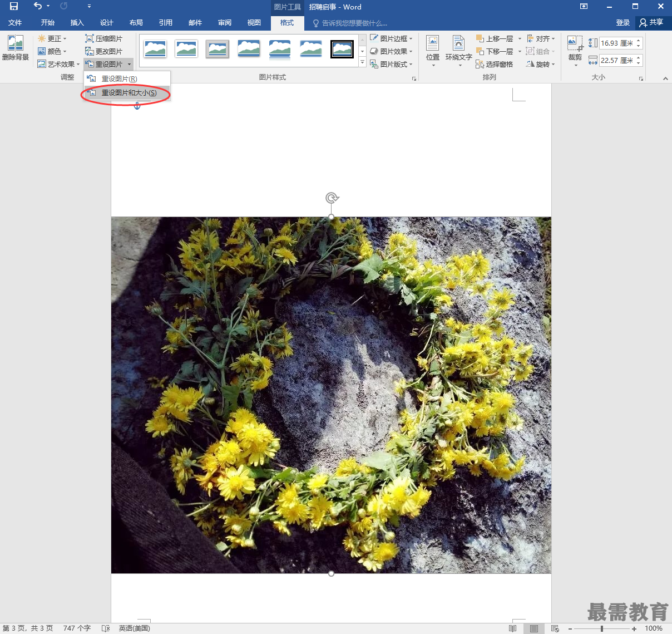Click the spelling check status bar icon

coord(106,628)
